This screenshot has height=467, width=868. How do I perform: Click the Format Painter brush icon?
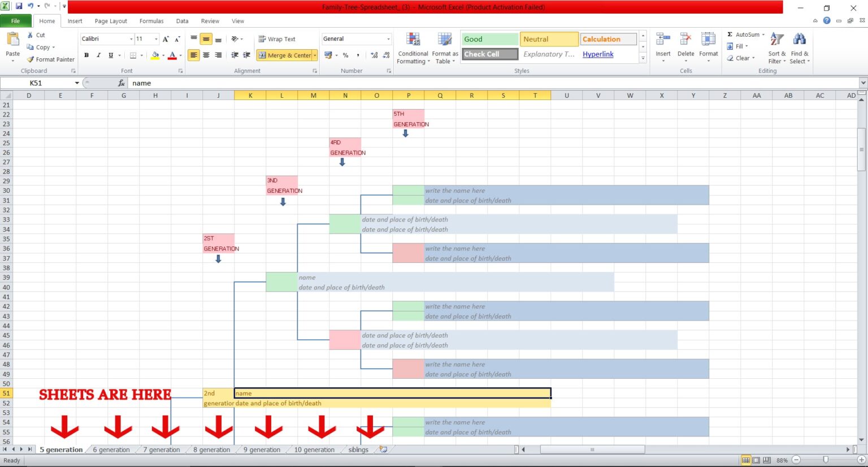[x=31, y=59]
